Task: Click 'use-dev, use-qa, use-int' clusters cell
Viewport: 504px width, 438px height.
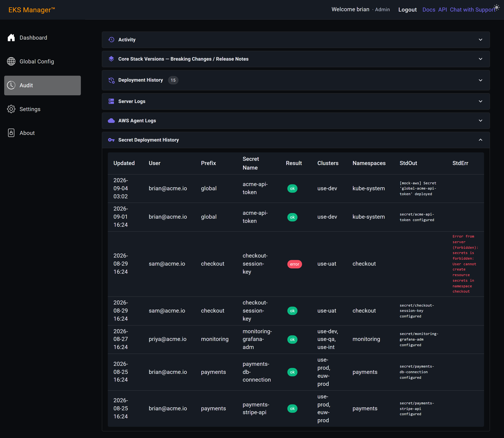Action: pyautogui.click(x=328, y=339)
